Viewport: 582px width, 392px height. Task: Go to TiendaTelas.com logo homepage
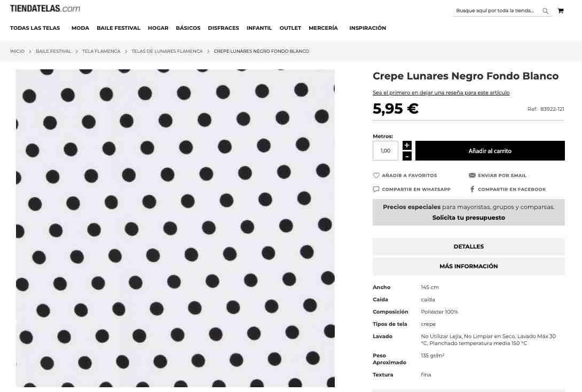[45, 9]
